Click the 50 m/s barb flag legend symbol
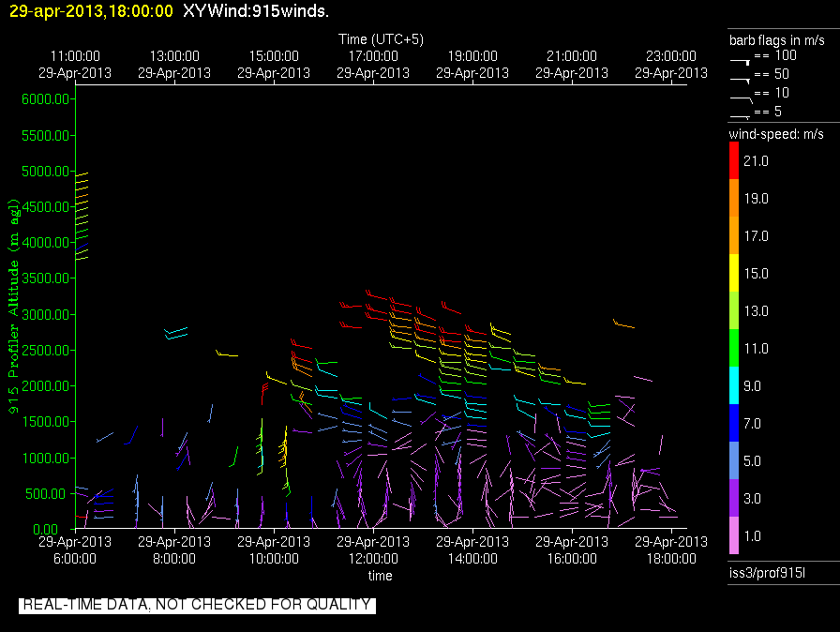840x632 pixels. 741,81
